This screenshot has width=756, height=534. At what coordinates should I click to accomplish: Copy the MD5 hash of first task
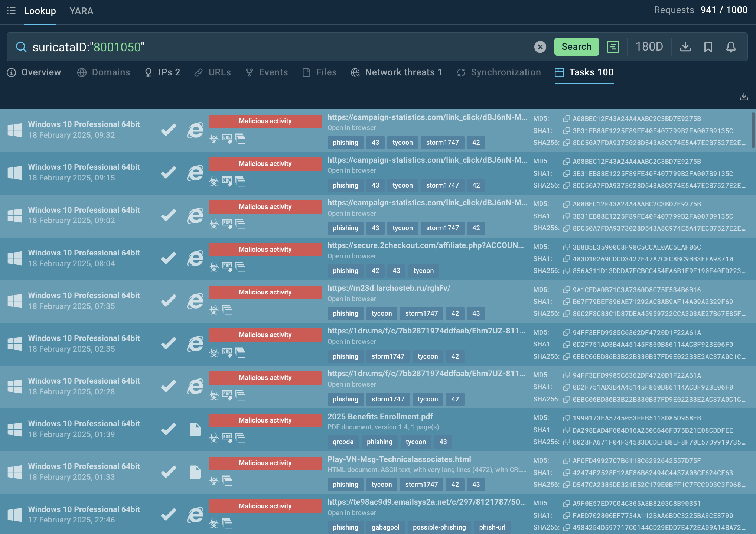(567, 119)
